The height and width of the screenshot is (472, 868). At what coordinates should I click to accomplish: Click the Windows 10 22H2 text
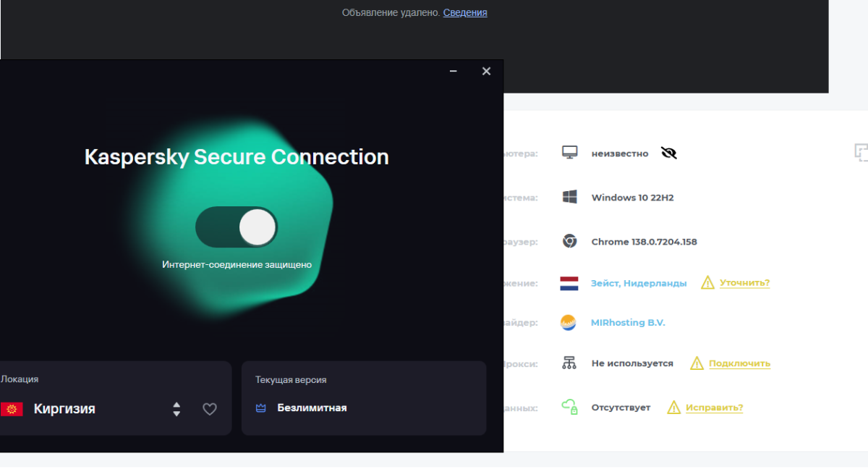pos(632,198)
